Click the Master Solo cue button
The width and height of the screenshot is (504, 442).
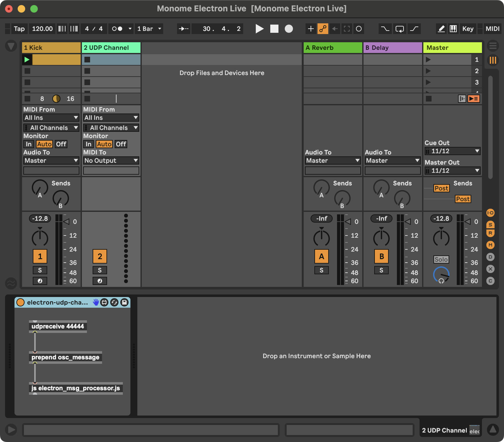tap(441, 259)
